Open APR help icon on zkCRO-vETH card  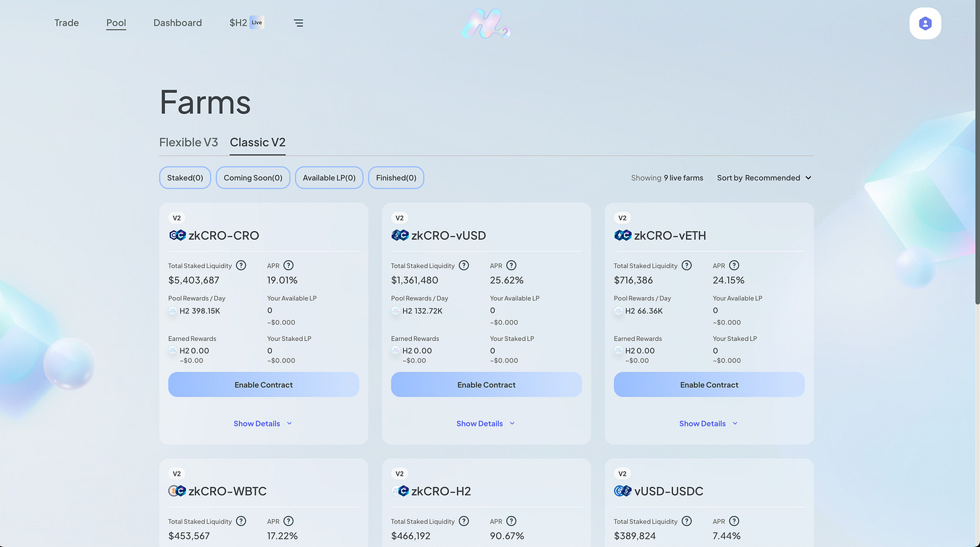(x=734, y=265)
